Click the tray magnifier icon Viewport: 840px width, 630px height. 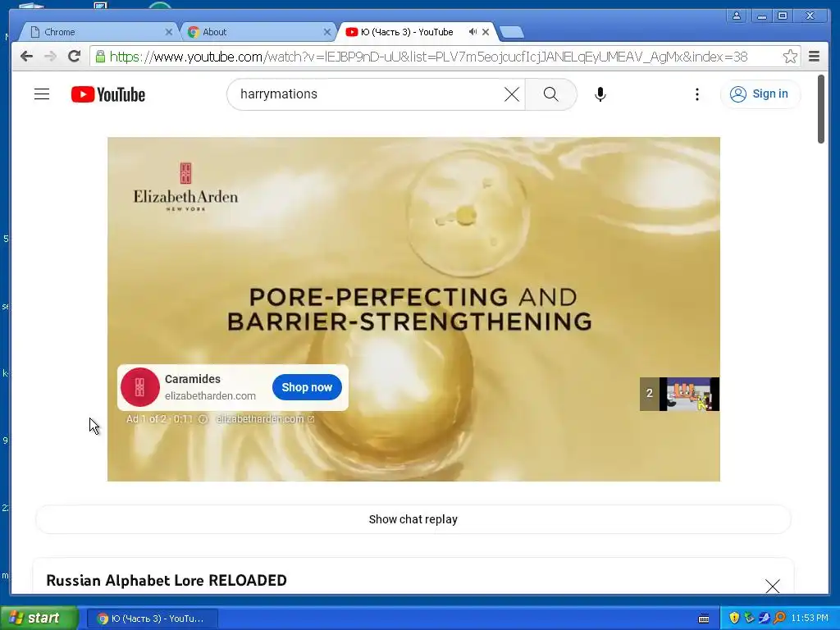click(x=779, y=619)
